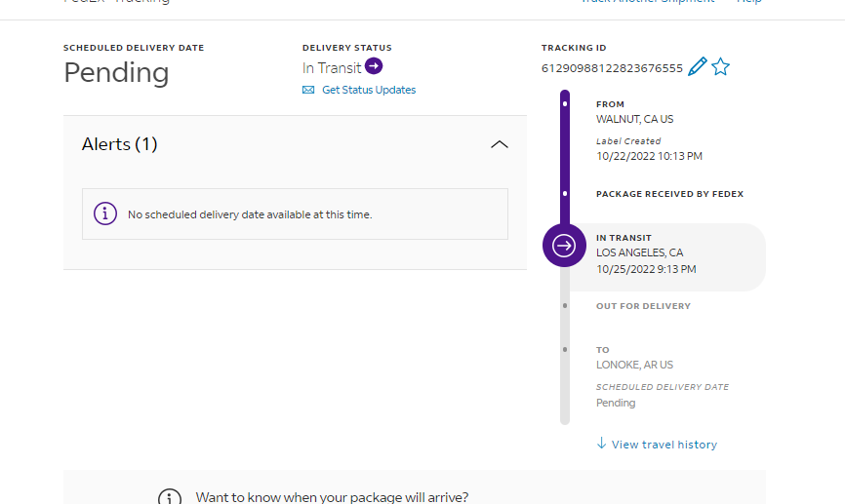845x504 pixels.
Task: Click the tracking ID number
Action: tap(612, 68)
